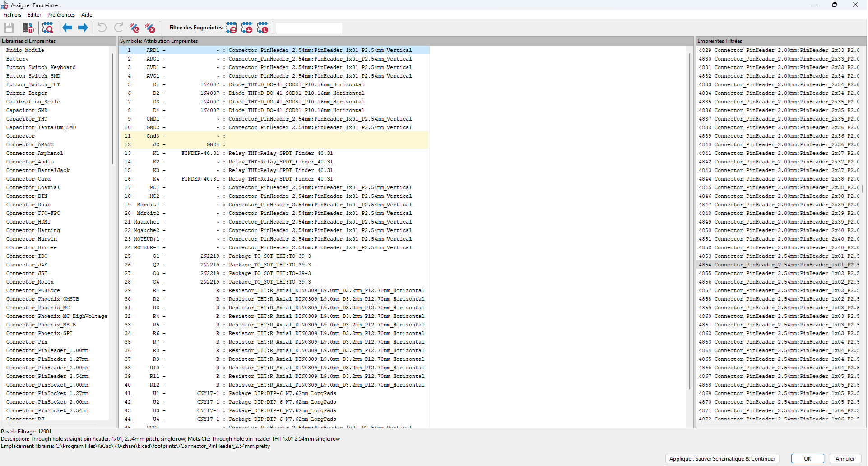868x466 pixels.
Task: Open the Préférences menu
Action: 61,15
